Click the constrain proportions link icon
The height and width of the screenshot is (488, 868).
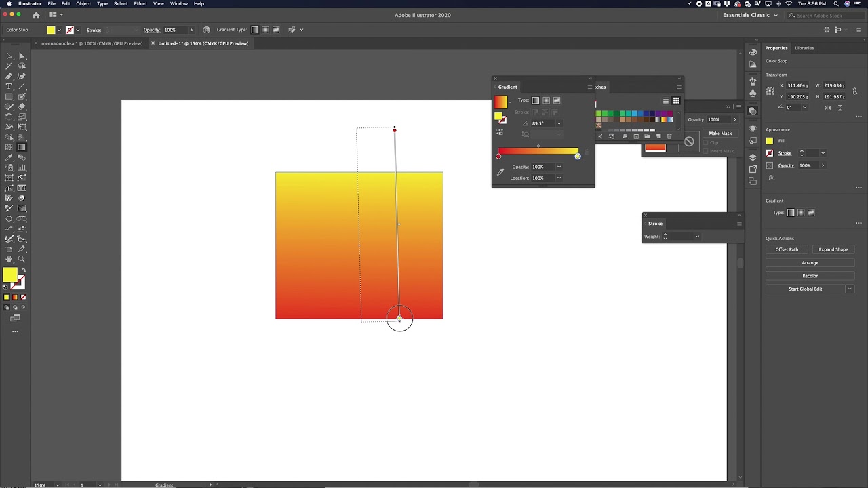(x=854, y=91)
